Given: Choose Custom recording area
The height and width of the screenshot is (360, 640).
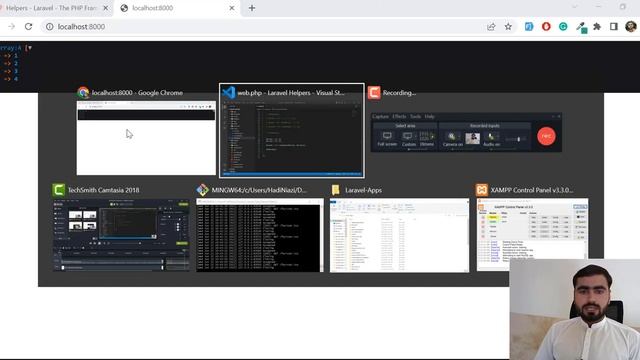Looking at the screenshot, I should point(408,139).
